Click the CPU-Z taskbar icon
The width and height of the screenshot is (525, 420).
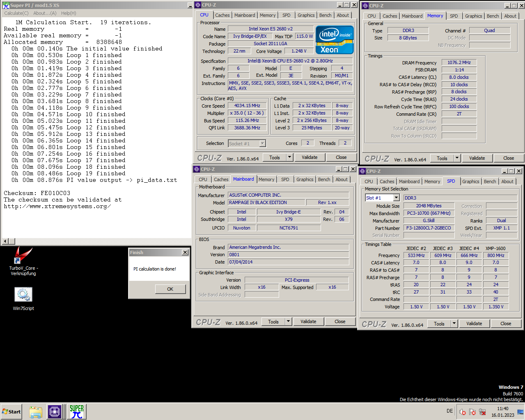[55, 411]
